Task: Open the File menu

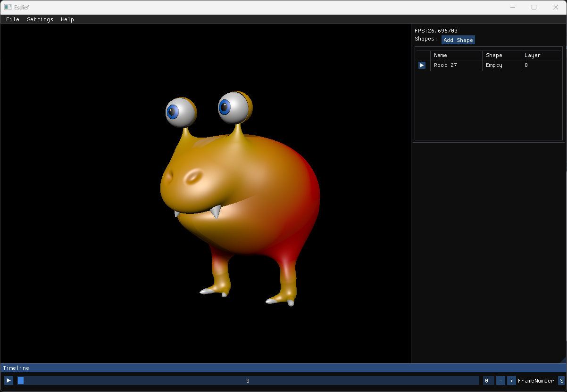Action: coord(13,19)
